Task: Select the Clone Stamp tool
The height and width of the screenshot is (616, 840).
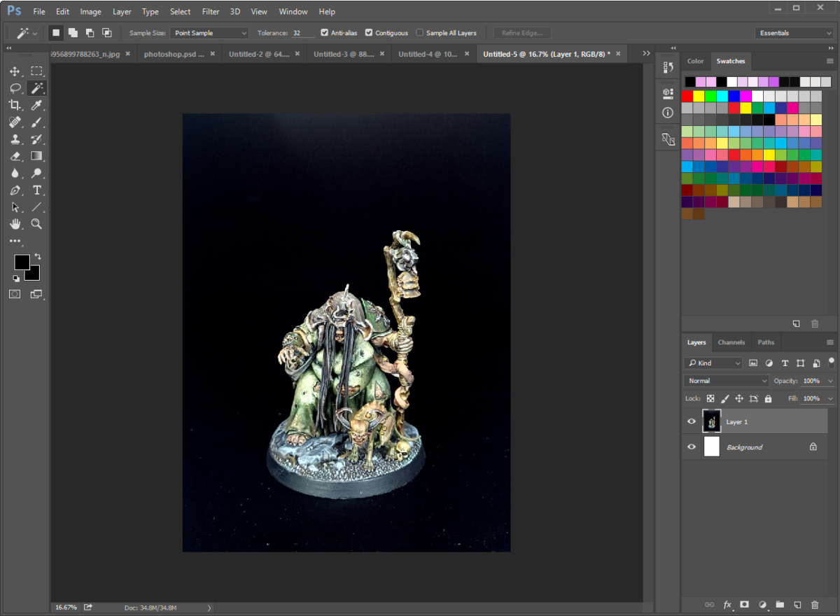Action: [x=15, y=139]
